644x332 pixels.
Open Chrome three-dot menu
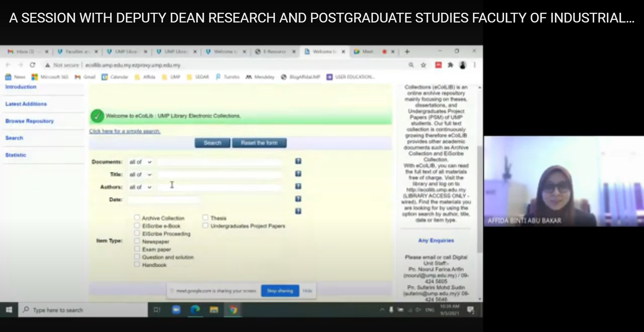point(475,65)
